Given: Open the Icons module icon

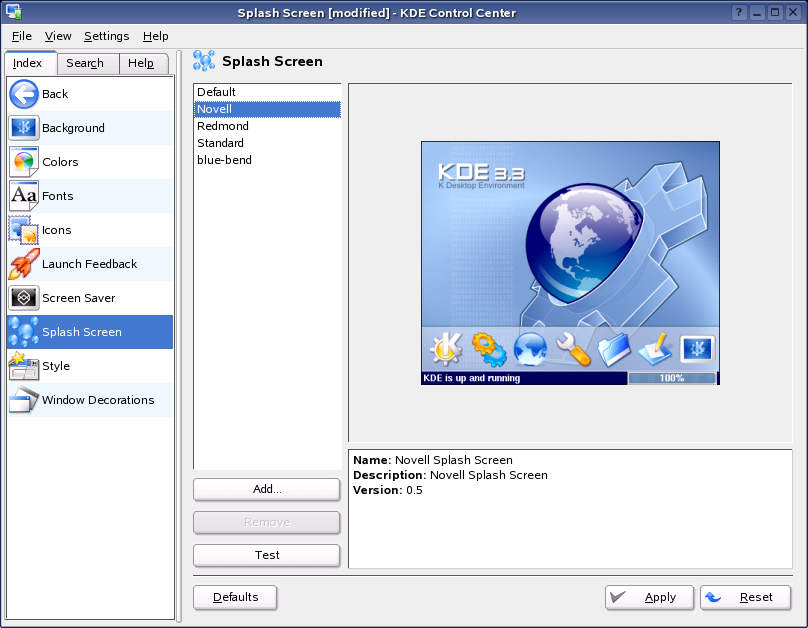Looking at the screenshot, I should 24,230.
